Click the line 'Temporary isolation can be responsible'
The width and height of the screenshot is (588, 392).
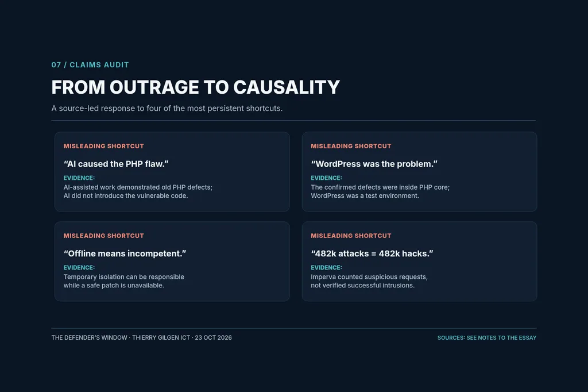pyautogui.click(x=124, y=276)
